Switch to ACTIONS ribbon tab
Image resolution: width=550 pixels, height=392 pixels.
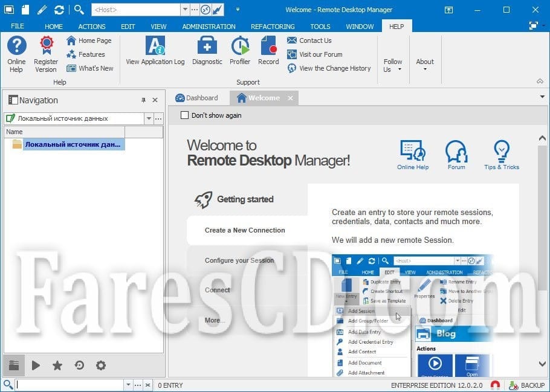click(92, 27)
